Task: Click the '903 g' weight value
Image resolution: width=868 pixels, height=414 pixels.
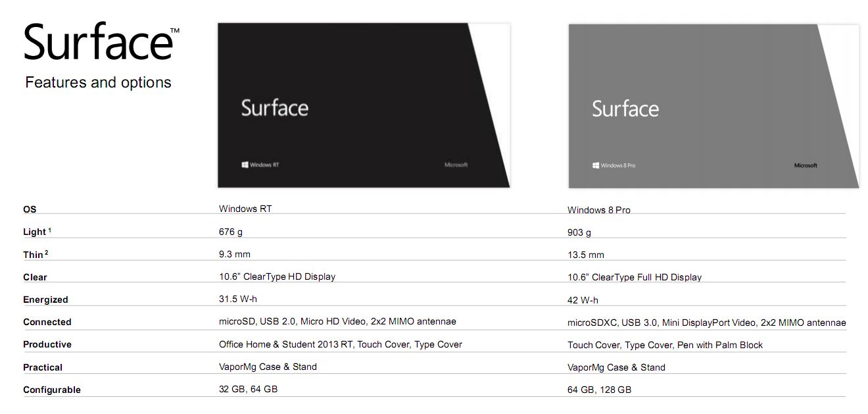Action: point(579,232)
